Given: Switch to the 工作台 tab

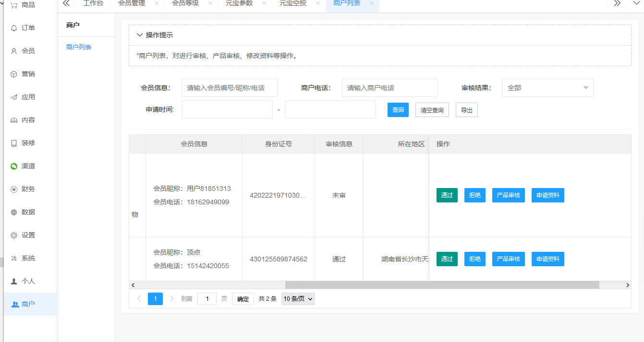Looking at the screenshot, I should tap(93, 3).
